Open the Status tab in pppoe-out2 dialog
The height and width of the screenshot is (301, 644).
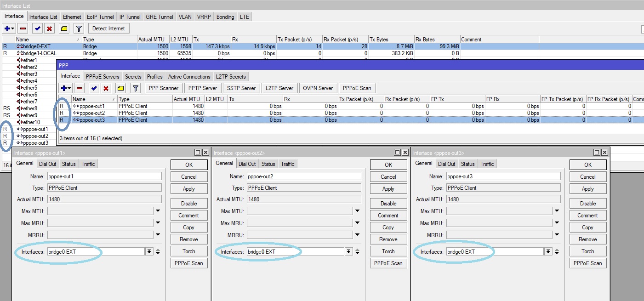pos(268,164)
